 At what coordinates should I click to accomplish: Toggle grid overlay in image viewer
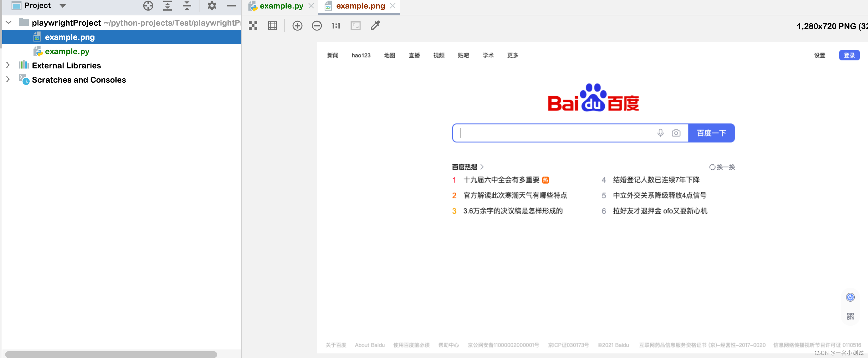[272, 26]
